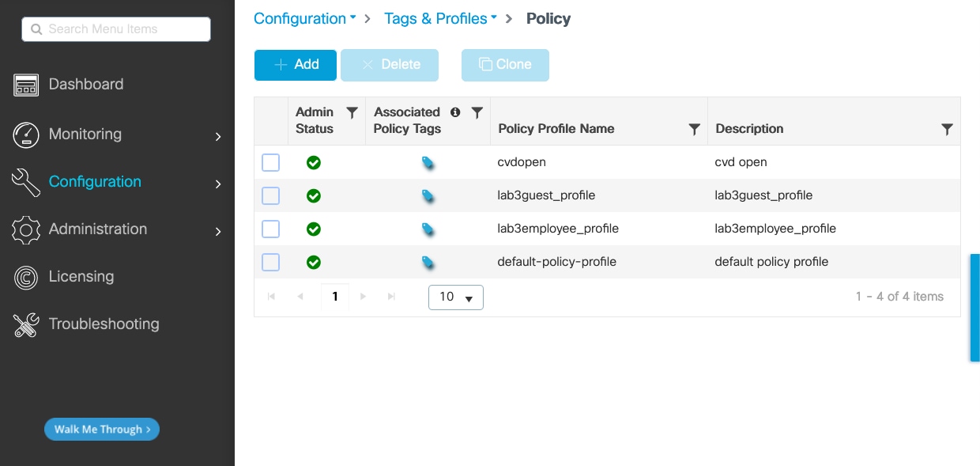Check the cvdopen row checkbox

pyautogui.click(x=270, y=163)
